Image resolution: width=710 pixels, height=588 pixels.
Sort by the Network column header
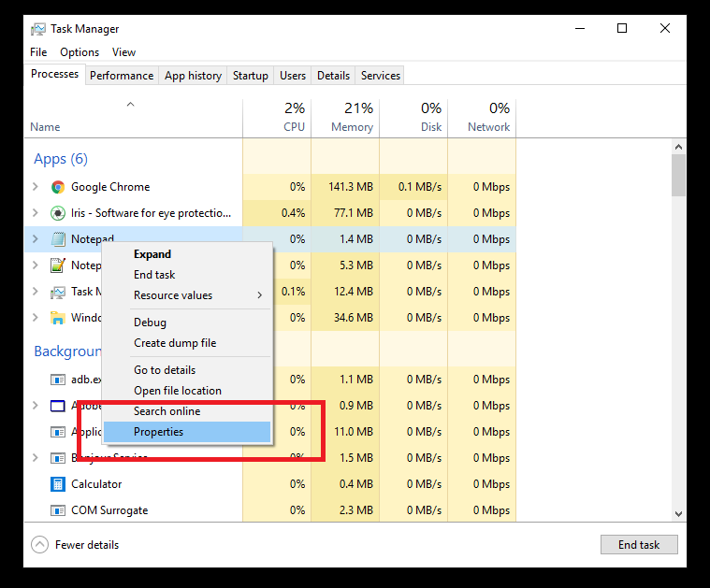[483, 118]
